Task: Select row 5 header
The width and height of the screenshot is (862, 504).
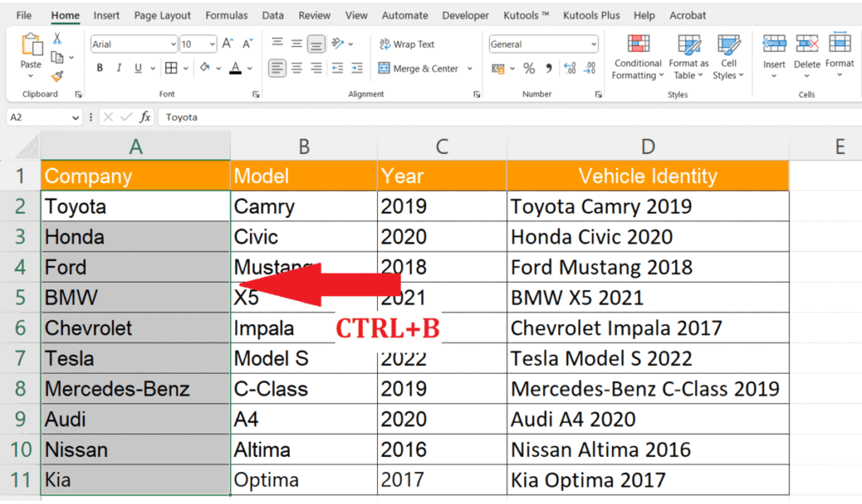Action: [x=20, y=297]
